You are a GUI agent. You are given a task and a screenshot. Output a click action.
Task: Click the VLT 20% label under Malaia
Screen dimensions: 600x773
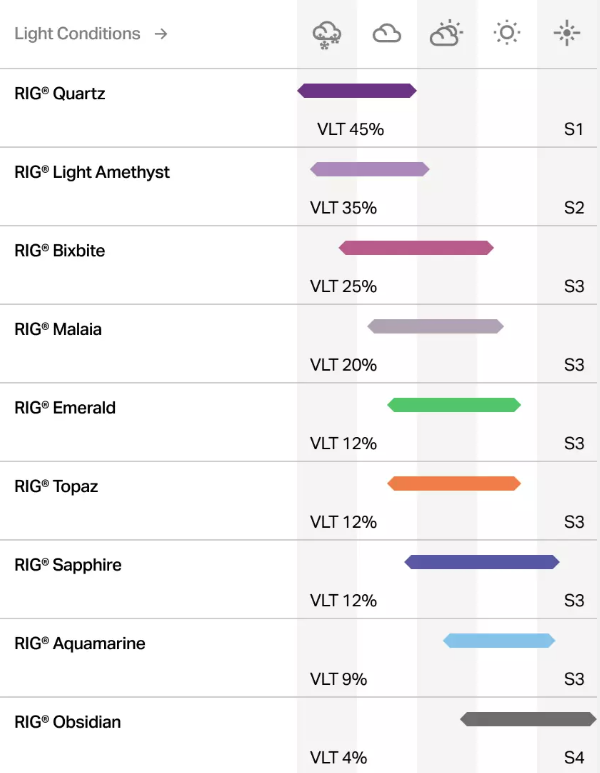tap(343, 365)
